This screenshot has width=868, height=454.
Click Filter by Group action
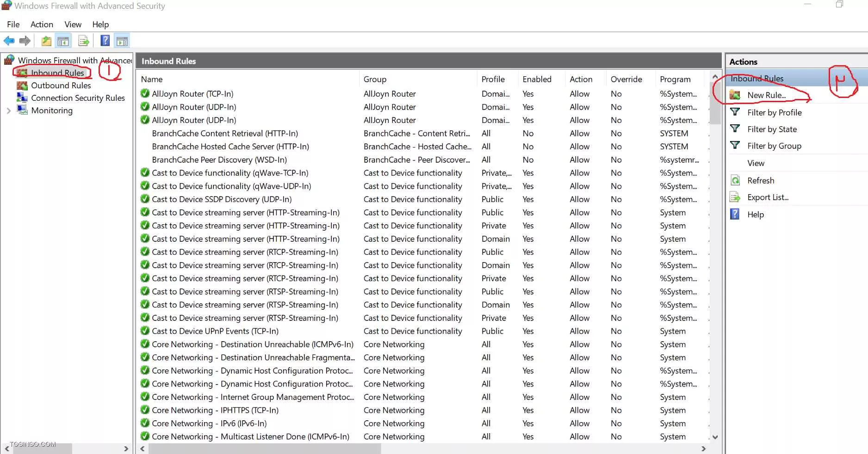point(774,146)
